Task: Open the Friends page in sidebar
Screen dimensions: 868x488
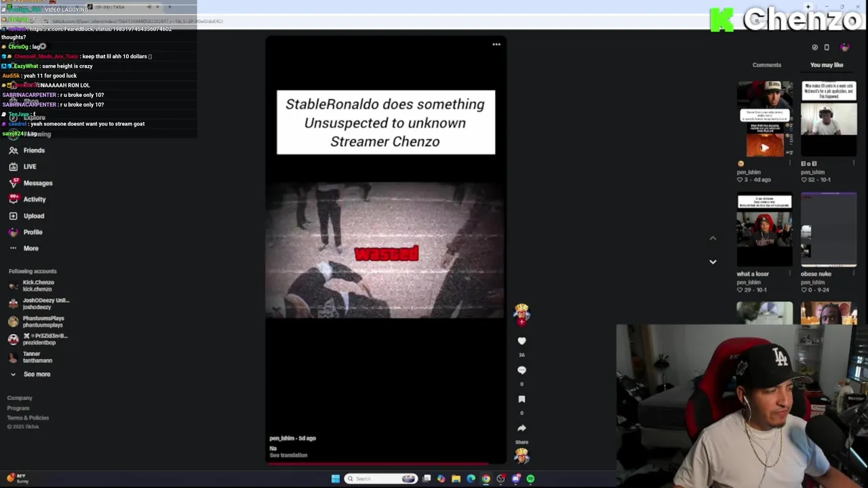Action: (26, 150)
